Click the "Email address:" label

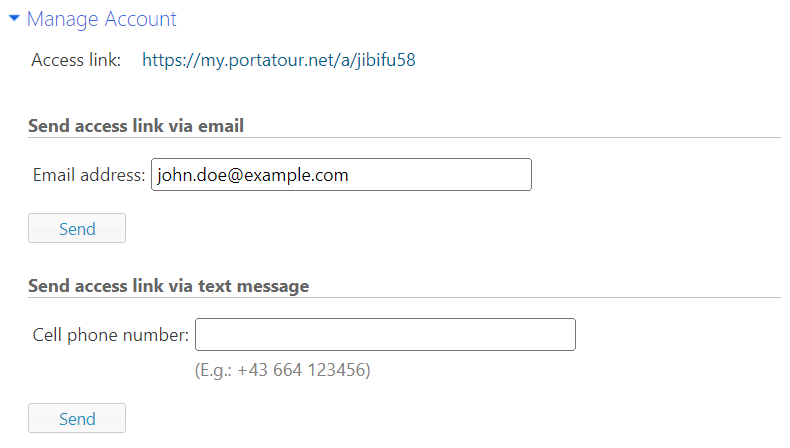[x=89, y=175]
